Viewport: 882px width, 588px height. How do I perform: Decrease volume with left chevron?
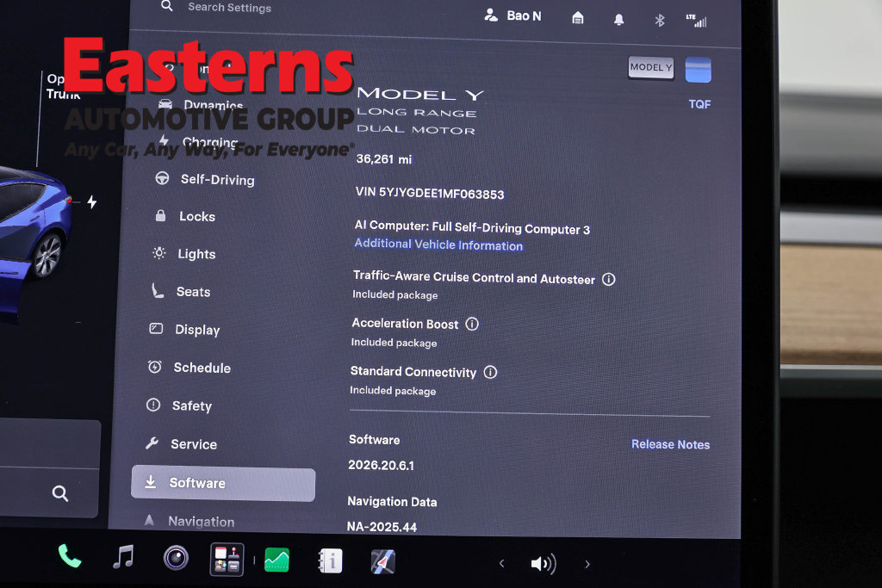pyautogui.click(x=502, y=563)
